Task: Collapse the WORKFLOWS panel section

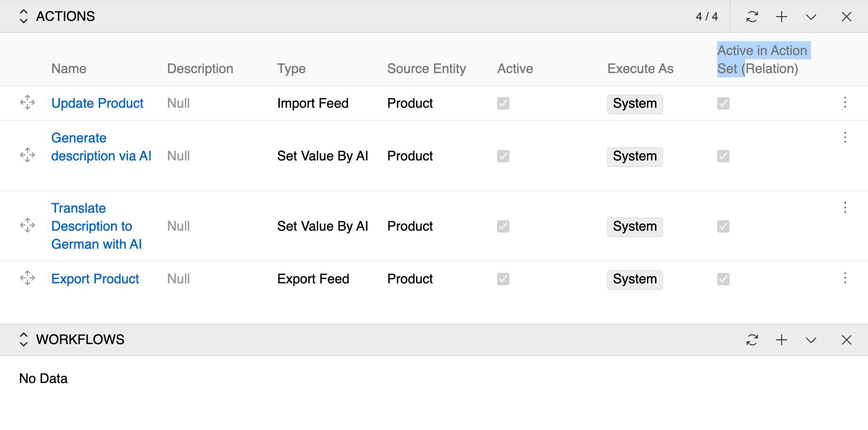Action: coord(24,340)
